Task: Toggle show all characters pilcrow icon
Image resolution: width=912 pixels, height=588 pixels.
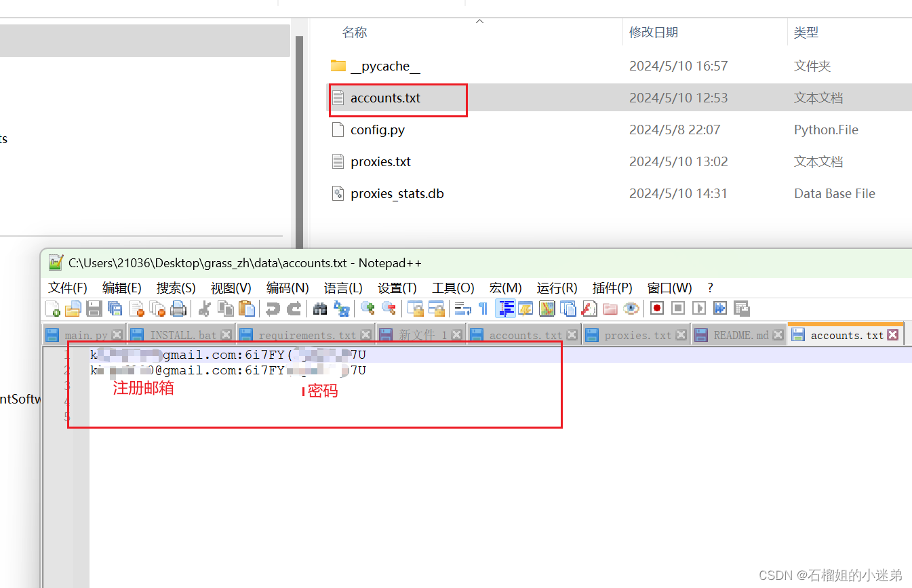Action: (483, 309)
